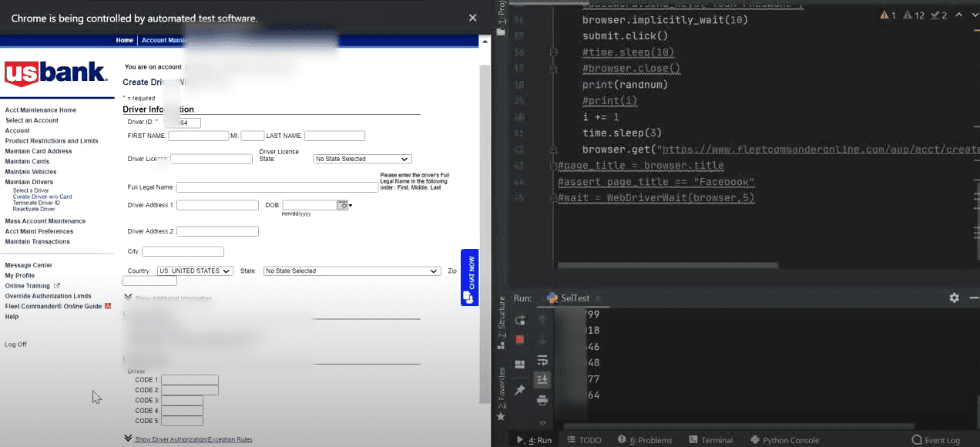Close the Chrome automation notice bar
This screenshot has height=447, width=980.
[x=472, y=18]
